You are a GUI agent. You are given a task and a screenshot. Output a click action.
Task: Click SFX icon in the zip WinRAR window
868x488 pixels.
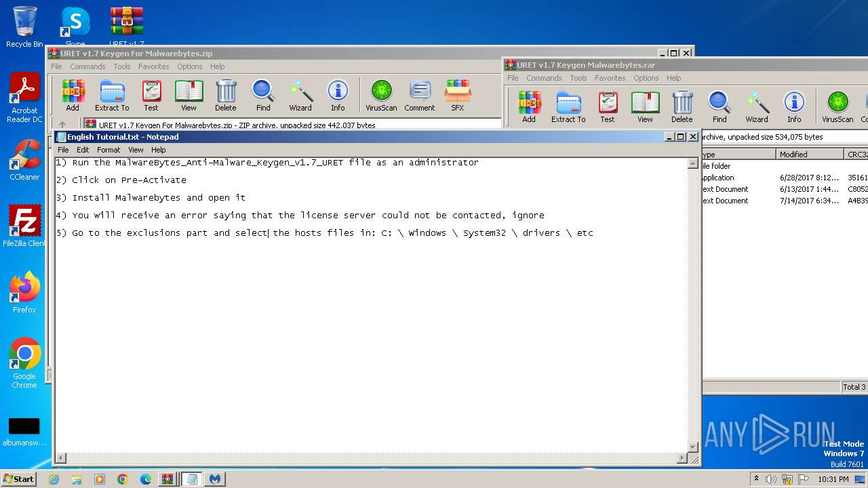(x=458, y=95)
